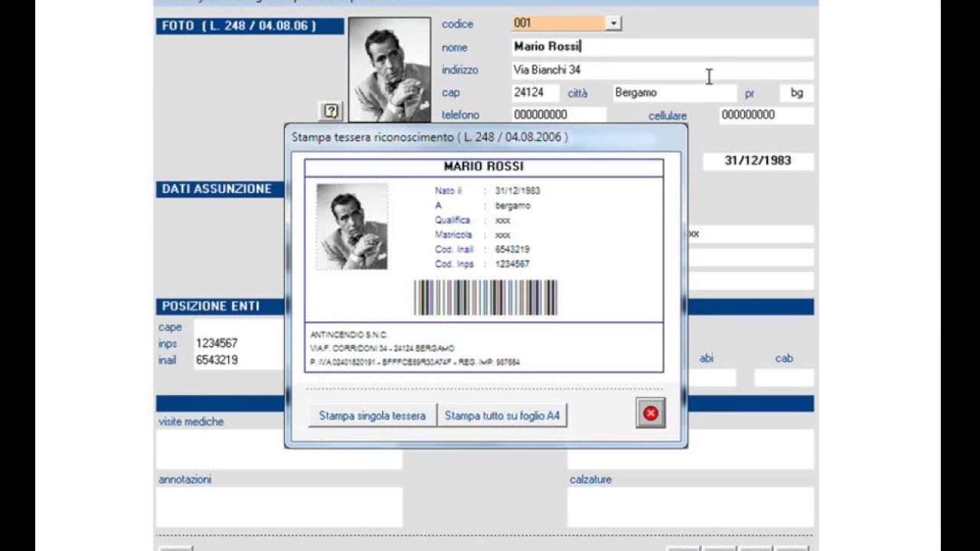Screen dimensions: 980x551
Task: Click the inps field 1234567
Action: (238, 344)
